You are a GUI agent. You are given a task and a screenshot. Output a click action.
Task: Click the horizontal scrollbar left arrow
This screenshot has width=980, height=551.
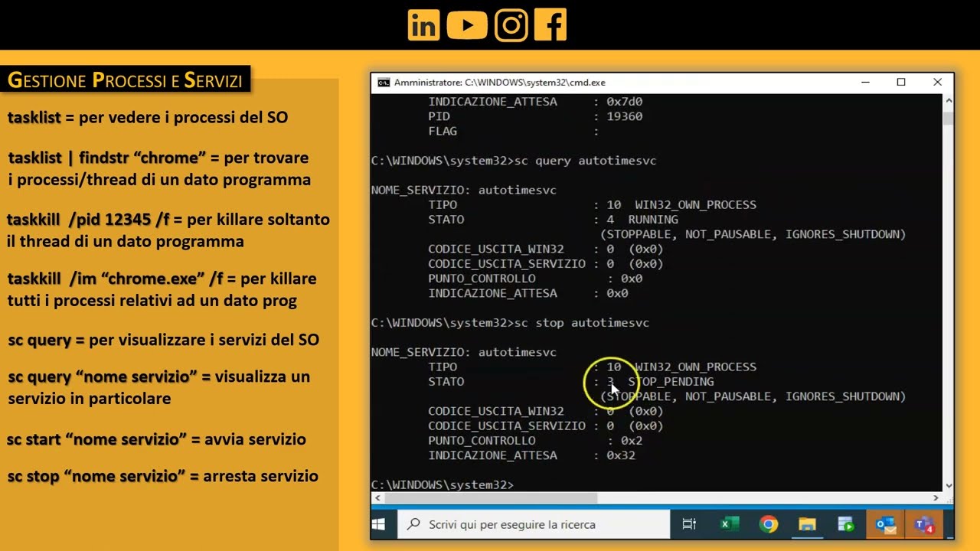(x=377, y=498)
